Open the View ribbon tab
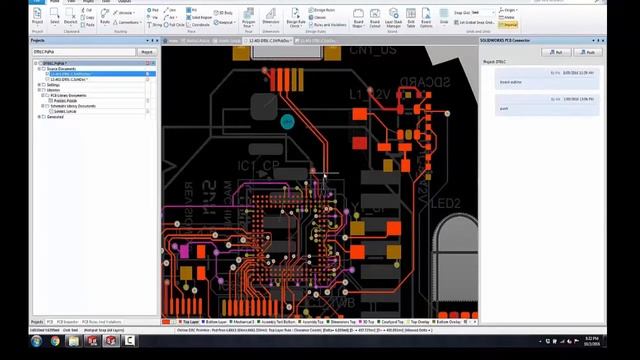Viewport: 640px width, 360px height. point(71,2)
